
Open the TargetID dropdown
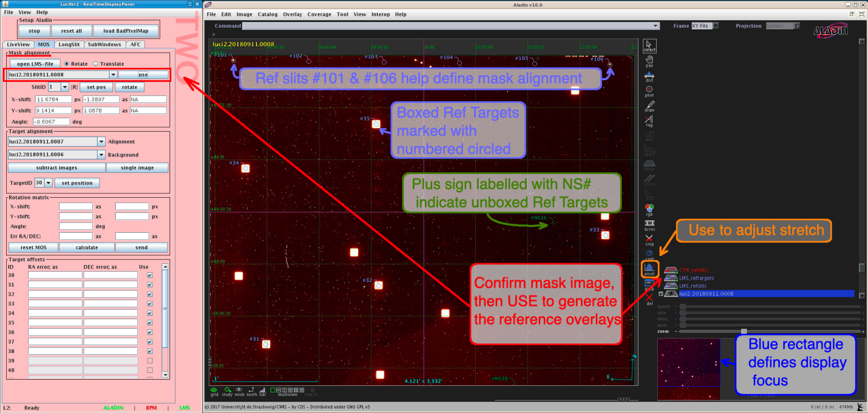48,183
